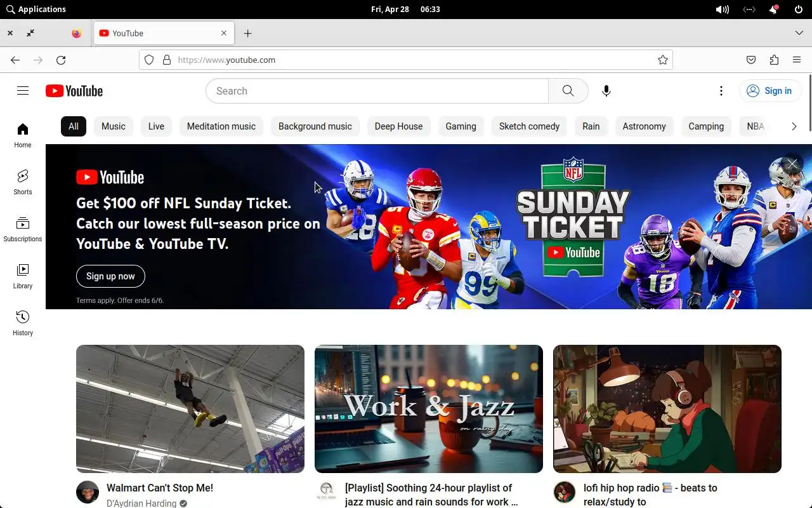Click jazz playlist channel avatar

click(326, 492)
